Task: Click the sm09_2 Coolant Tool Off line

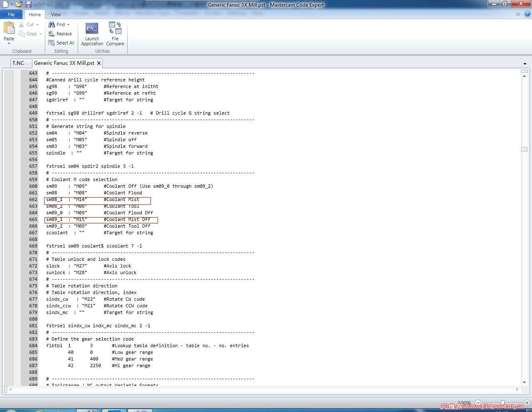Action: click(98, 226)
